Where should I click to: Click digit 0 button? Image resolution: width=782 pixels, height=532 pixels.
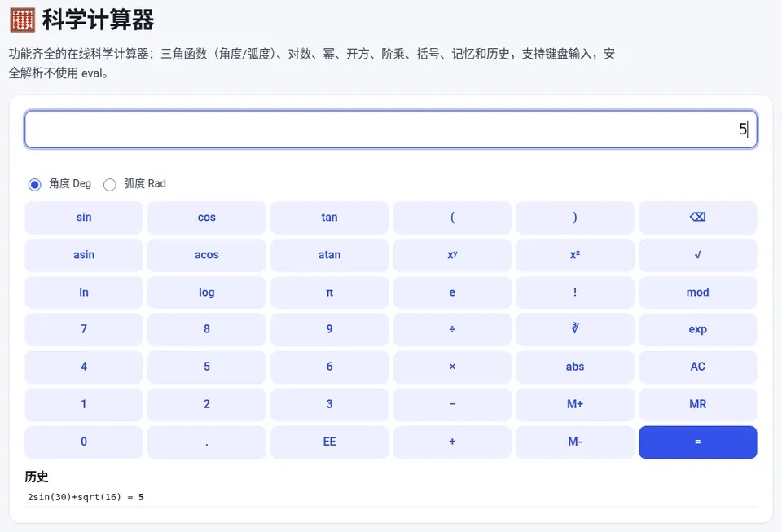(x=84, y=442)
